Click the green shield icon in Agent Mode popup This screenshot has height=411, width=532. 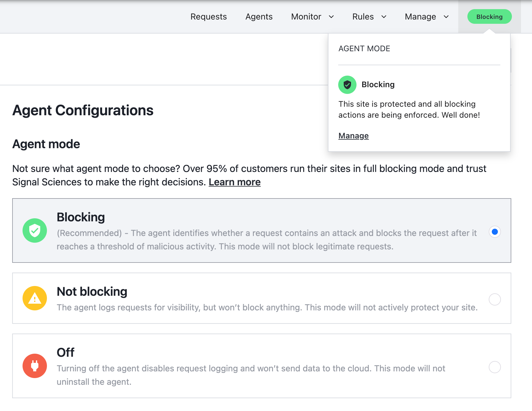click(x=347, y=85)
